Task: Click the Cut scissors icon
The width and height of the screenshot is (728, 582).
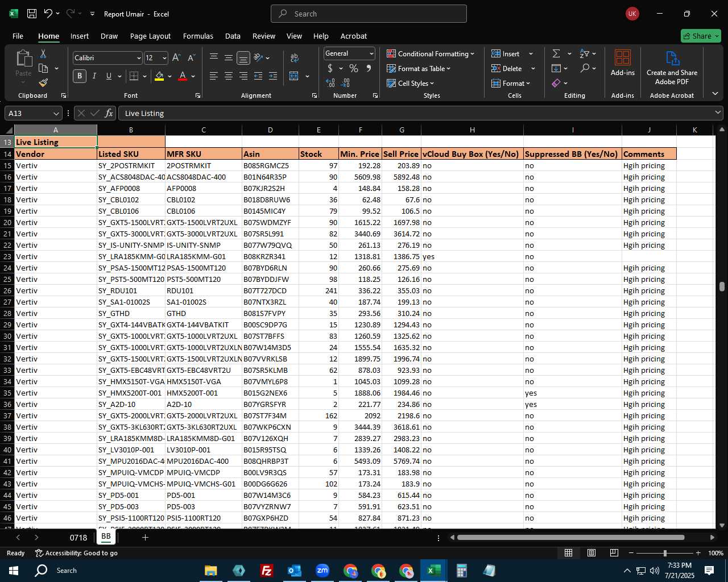Action: tap(43, 53)
